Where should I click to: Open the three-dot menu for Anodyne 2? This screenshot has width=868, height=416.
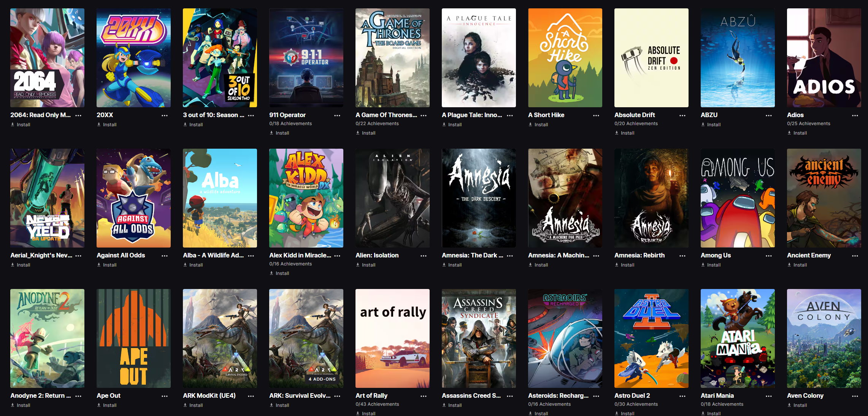(78, 396)
